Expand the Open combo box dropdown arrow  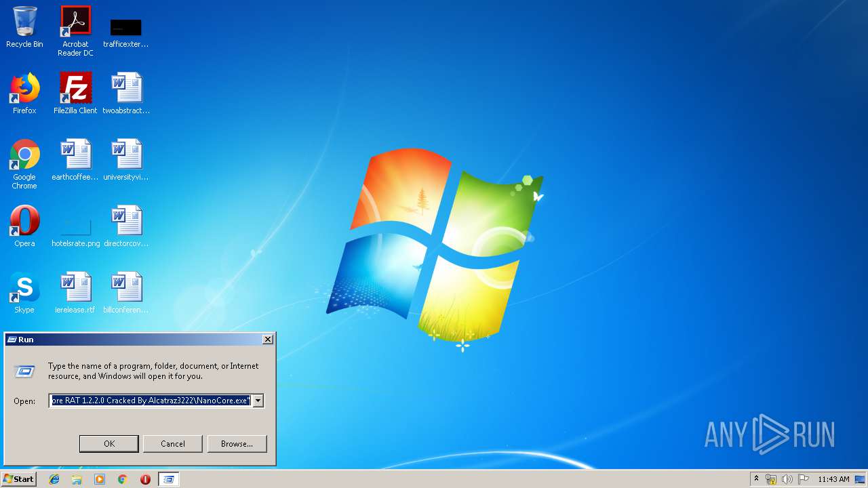(258, 401)
